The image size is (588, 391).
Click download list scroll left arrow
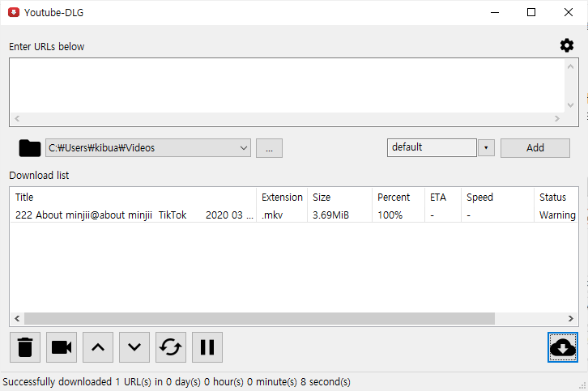coord(17,318)
